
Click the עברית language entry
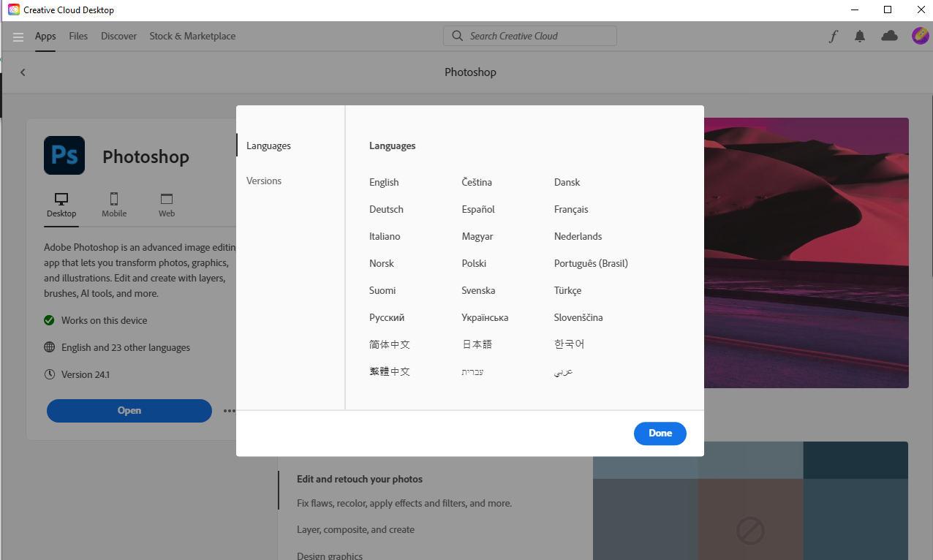472,371
